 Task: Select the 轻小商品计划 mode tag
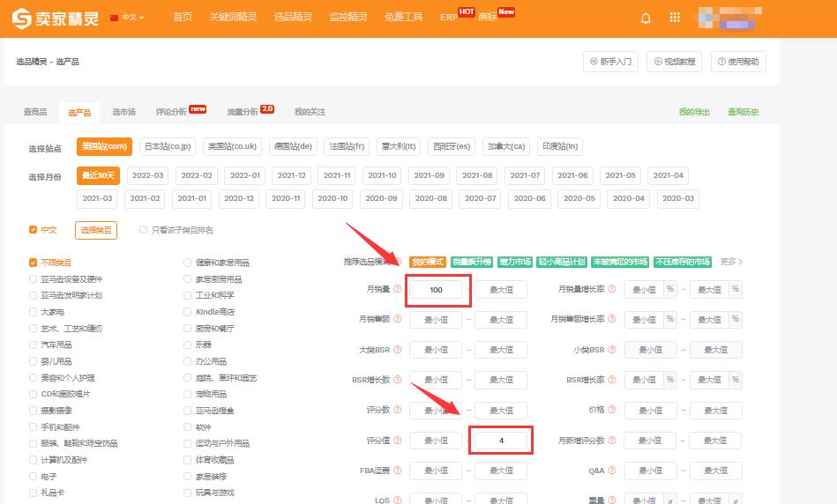(x=562, y=262)
